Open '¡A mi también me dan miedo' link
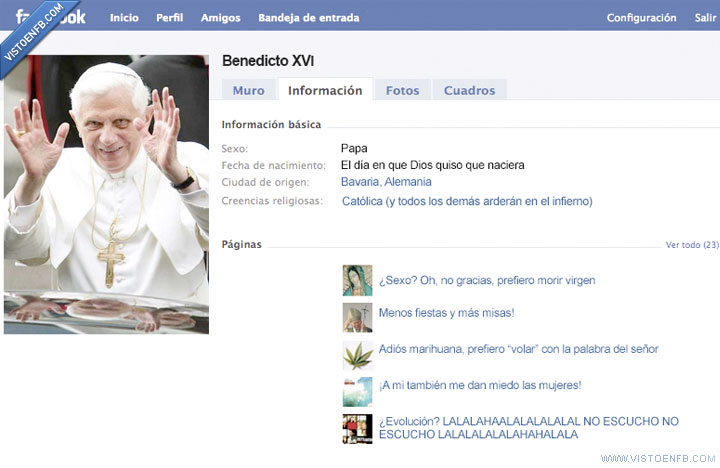720x468 pixels. (x=480, y=385)
